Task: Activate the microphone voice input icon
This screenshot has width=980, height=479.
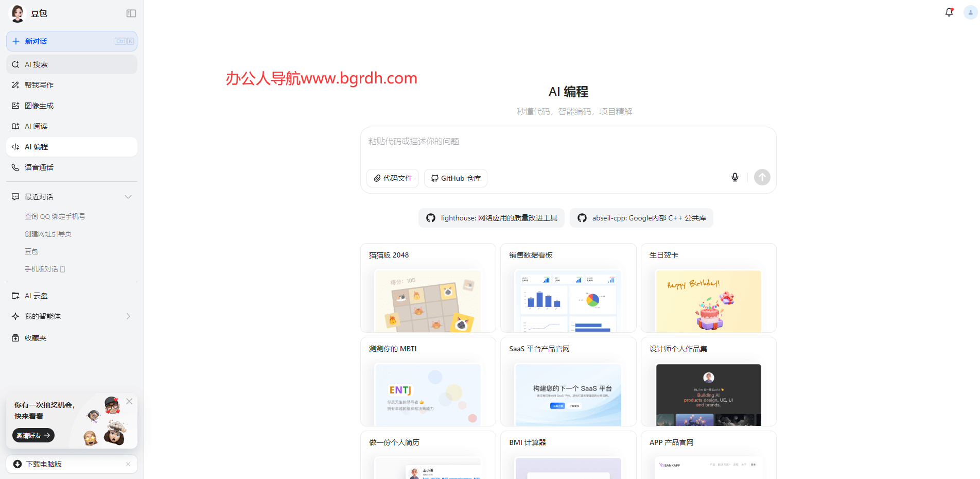Action: pos(735,177)
